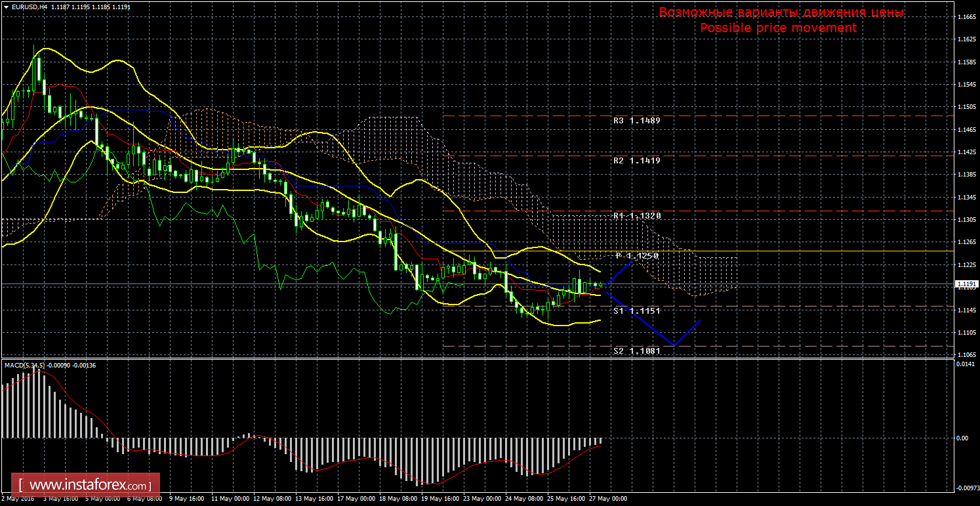Click the 18 May 08:00 time label
This screenshot has width=980, height=506.
point(398,499)
